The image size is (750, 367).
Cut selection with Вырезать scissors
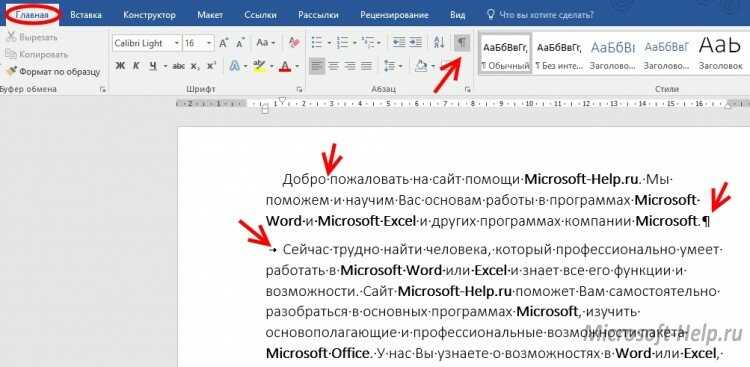click(x=32, y=37)
